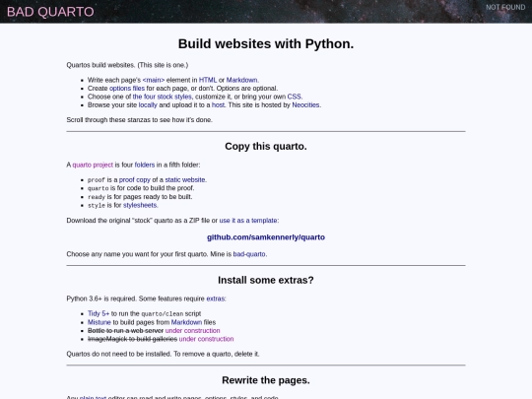Follow the static website link

pos(185,180)
